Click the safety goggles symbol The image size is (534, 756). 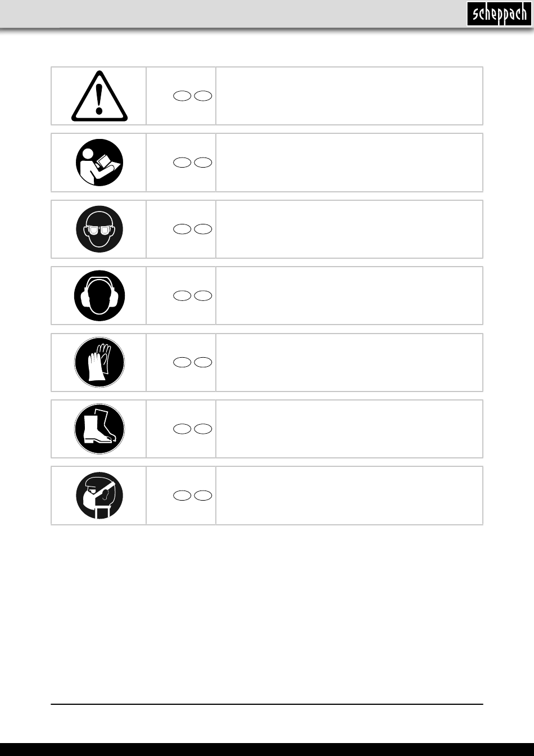point(99,229)
